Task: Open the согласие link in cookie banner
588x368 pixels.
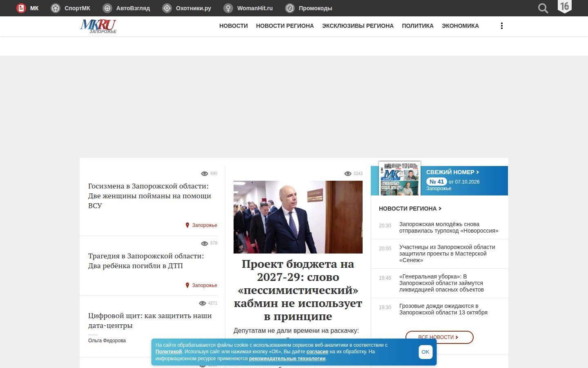Action: [317, 352]
